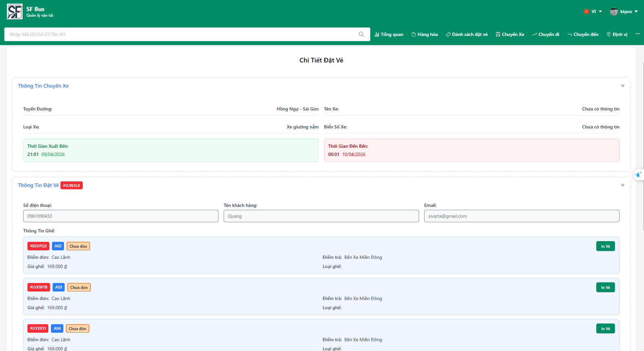This screenshot has width=644, height=351.
Task: Collapse the Thông Tin Chuyến Xe section
Action: click(622, 86)
